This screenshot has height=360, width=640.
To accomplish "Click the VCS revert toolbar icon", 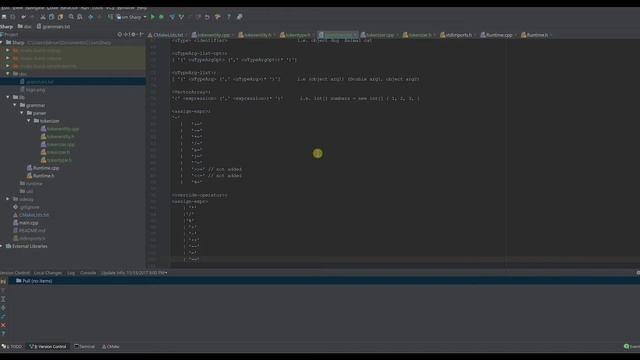I will click(207, 17).
